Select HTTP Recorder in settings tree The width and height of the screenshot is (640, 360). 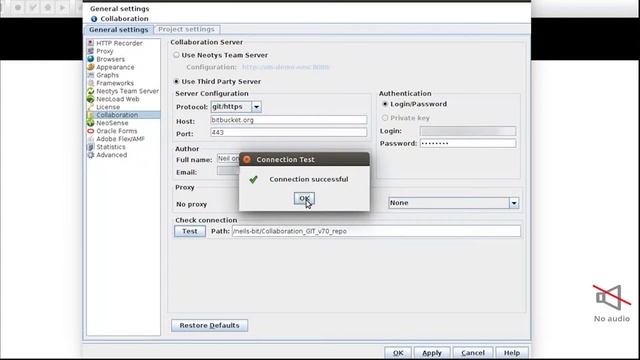click(x=119, y=43)
